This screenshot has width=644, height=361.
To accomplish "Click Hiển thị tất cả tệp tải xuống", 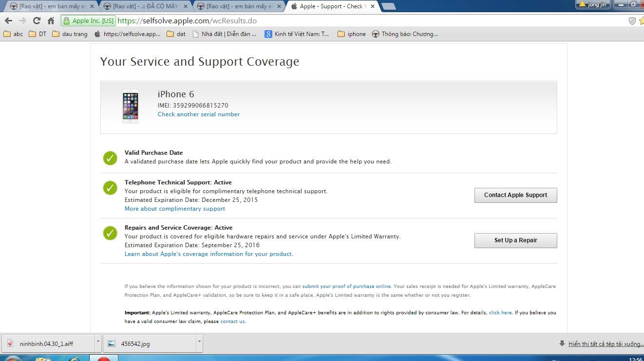I will coord(606,344).
